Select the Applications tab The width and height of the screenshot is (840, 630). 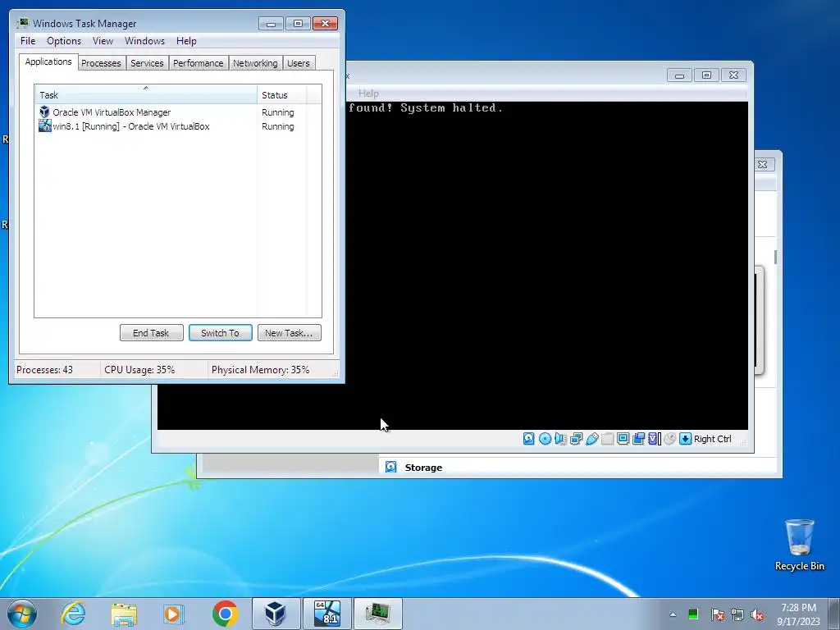click(48, 62)
